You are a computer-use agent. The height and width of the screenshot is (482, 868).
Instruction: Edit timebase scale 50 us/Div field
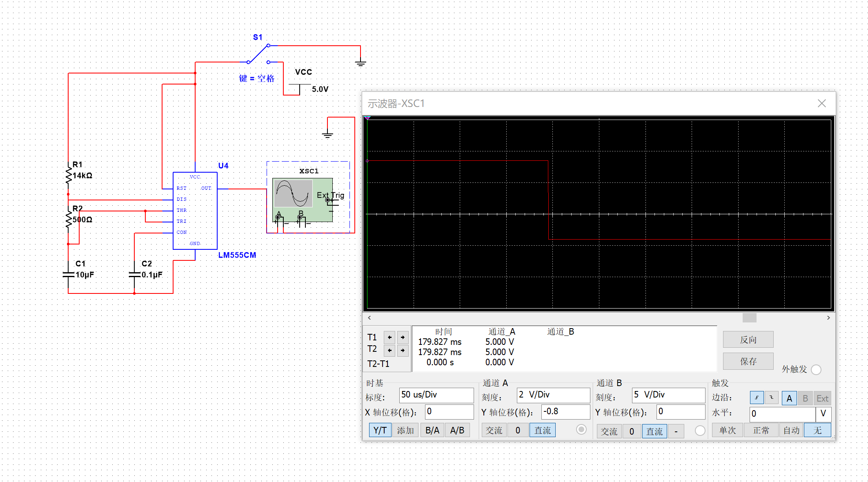click(436, 395)
